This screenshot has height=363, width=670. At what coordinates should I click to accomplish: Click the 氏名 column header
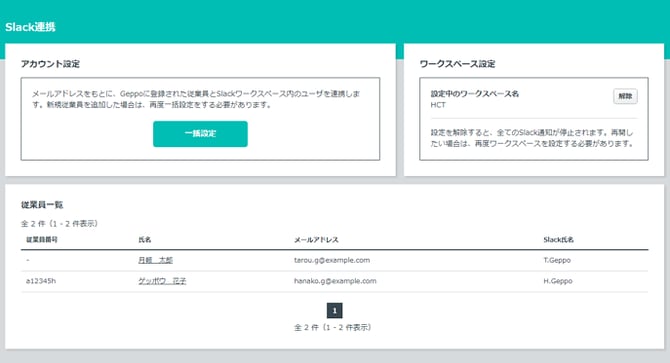[x=144, y=240]
